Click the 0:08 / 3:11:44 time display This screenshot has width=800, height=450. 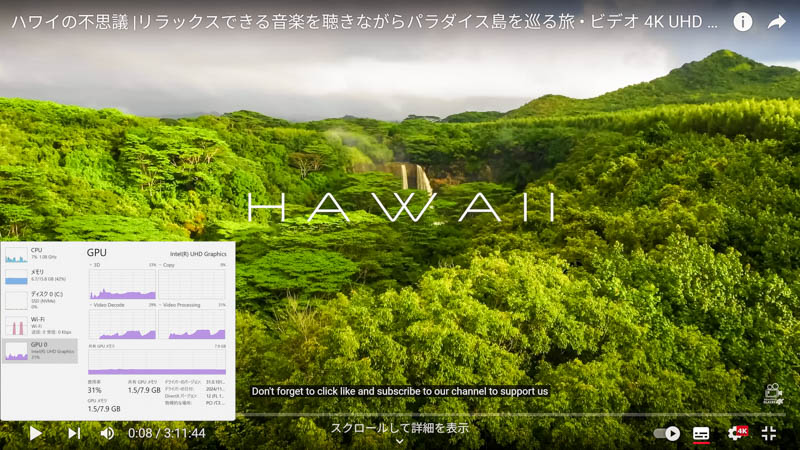pyautogui.click(x=166, y=433)
